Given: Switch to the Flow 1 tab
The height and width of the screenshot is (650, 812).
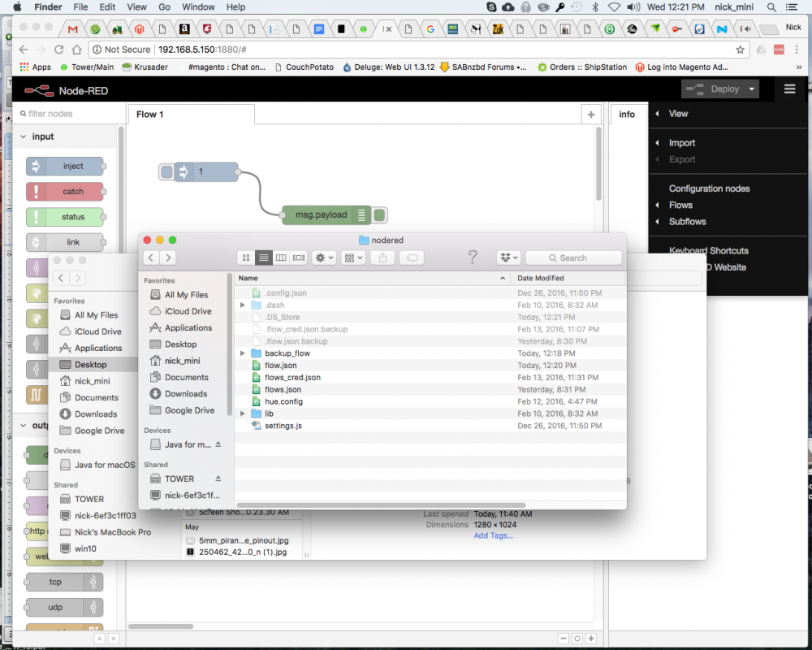Looking at the screenshot, I should [191, 115].
